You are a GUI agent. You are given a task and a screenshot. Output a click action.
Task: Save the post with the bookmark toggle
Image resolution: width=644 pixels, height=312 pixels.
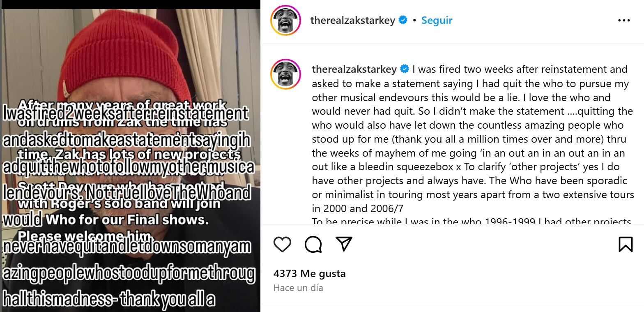pyautogui.click(x=626, y=243)
